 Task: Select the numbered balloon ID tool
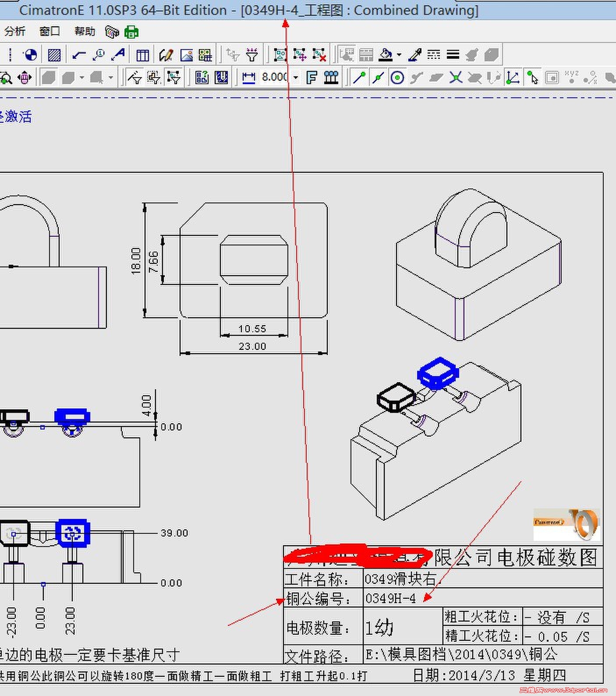coord(99,55)
